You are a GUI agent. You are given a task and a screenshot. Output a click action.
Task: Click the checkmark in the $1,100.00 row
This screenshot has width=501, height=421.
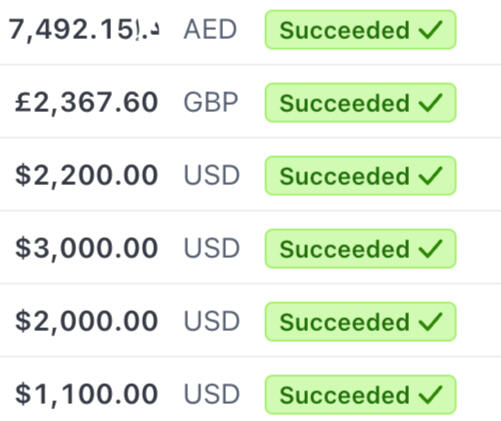click(x=431, y=395)
